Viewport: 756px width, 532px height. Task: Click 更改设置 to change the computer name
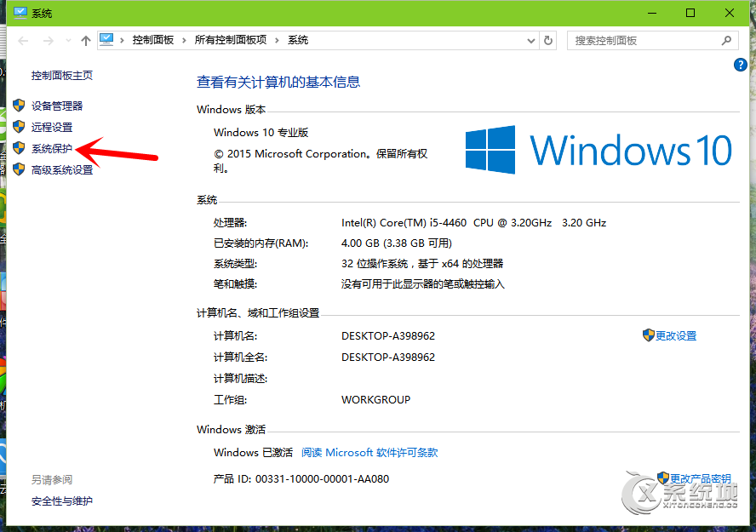tap(675, 336)
